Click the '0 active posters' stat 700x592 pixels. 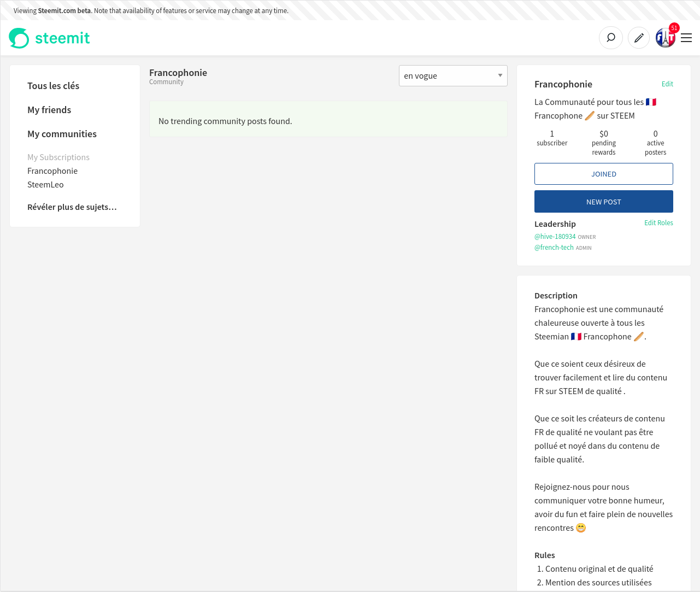click(656, 143)
